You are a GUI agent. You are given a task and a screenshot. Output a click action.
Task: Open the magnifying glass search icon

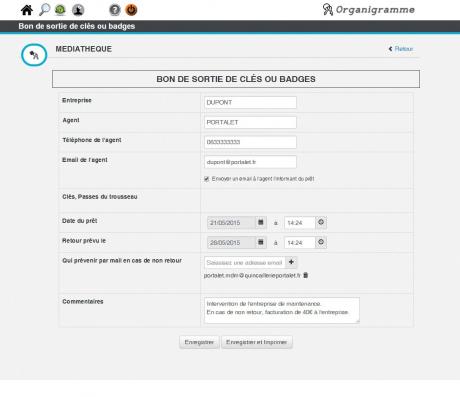tap(44, 10)
